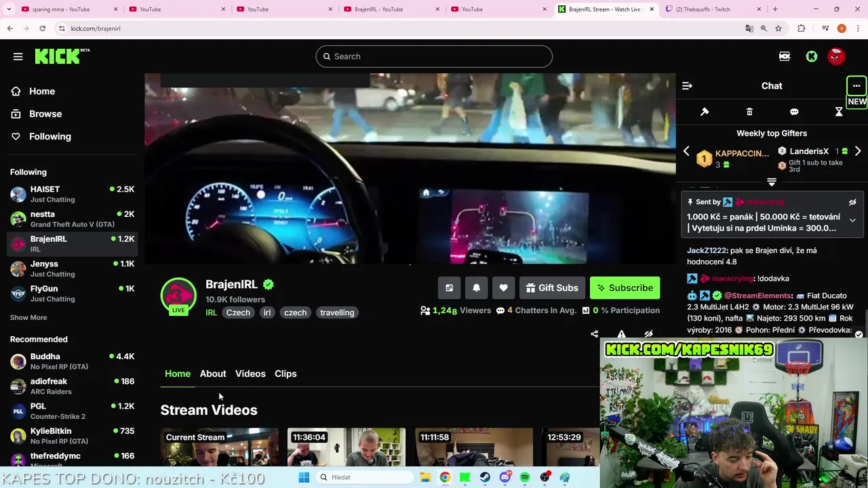Click the address bar showing kick.com/brajenirl

pos(400,28)
